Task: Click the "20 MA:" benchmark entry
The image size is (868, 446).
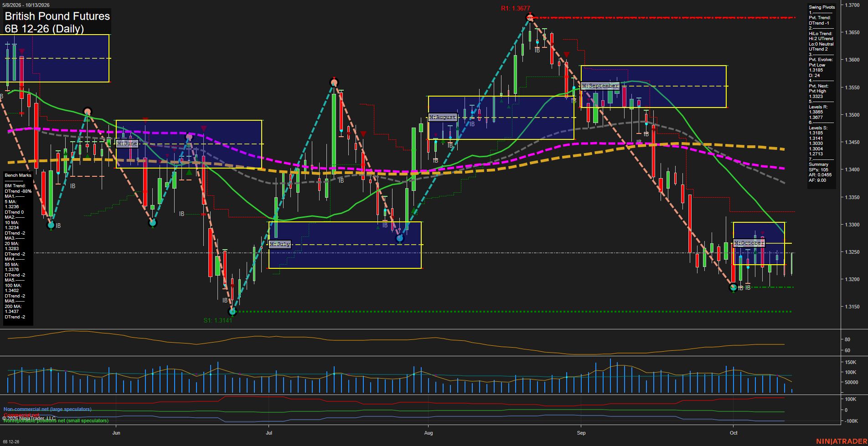Action: pos(12,244)
